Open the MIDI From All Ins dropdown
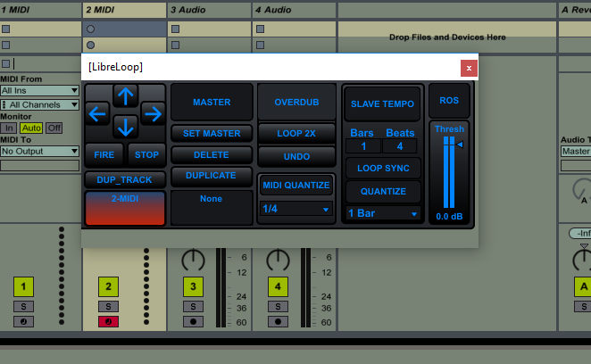The height and width of the screenshot is (364, 591). click(x=40, y=90)
